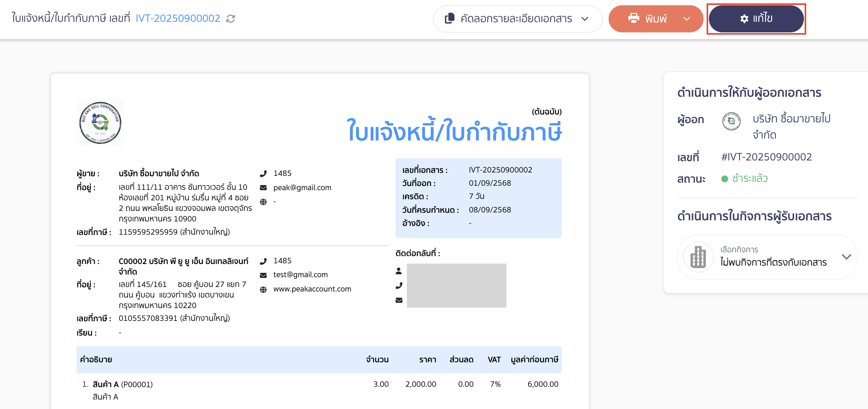Click the envelope icon beside test@gmail.com
The height and width of the screenshot is (409, 868).
263,275
